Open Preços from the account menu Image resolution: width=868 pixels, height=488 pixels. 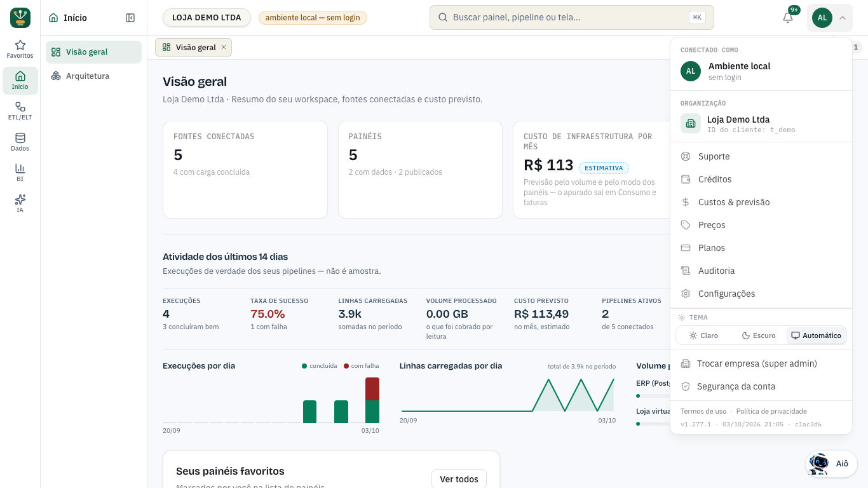pyautogui.click(x=761, y=225)
